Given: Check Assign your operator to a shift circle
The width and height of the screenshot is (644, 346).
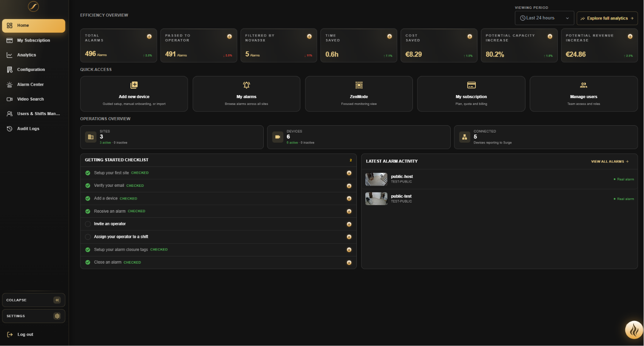Looking at the screenshot, I should 88,237.
